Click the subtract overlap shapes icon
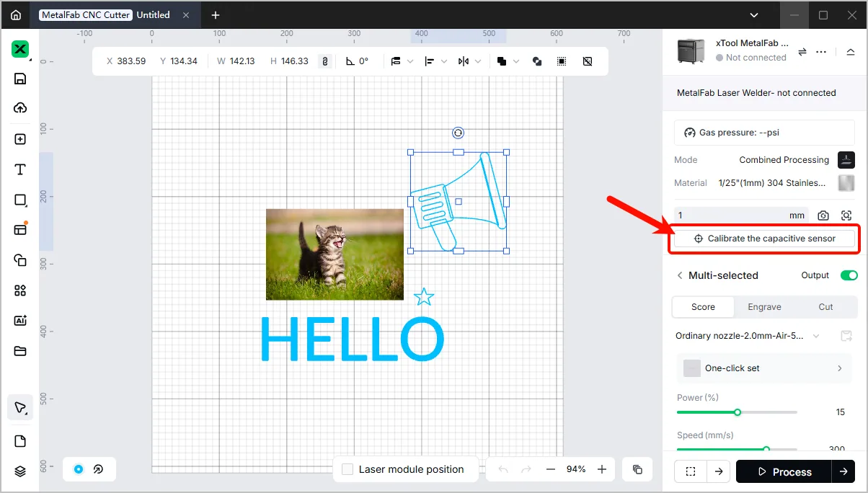The height and width of the screenshot is (493, 868). pyautogui.click(x=537, y=61)
